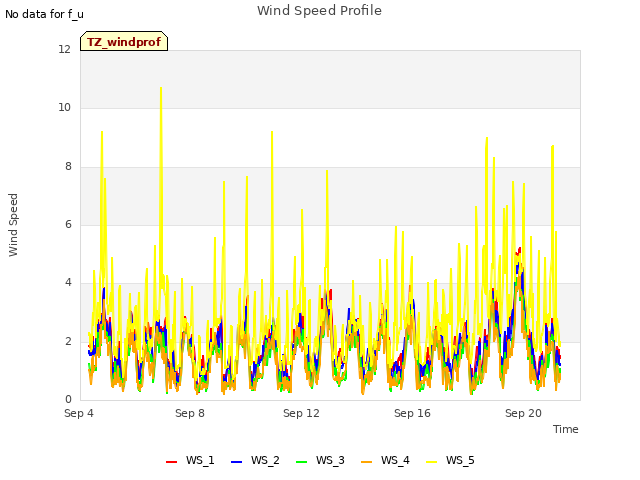640x480 pixels.
Task: Click the yellow WS_5 legend color marker
Action: click(x=431, y=462)
